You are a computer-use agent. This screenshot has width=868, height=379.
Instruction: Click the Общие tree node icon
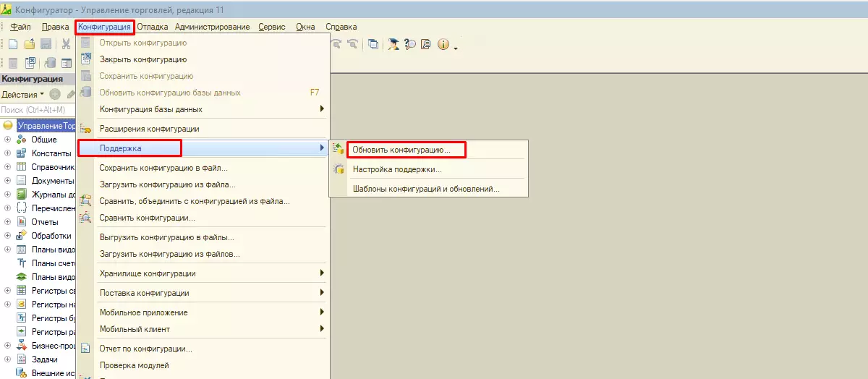22,140
